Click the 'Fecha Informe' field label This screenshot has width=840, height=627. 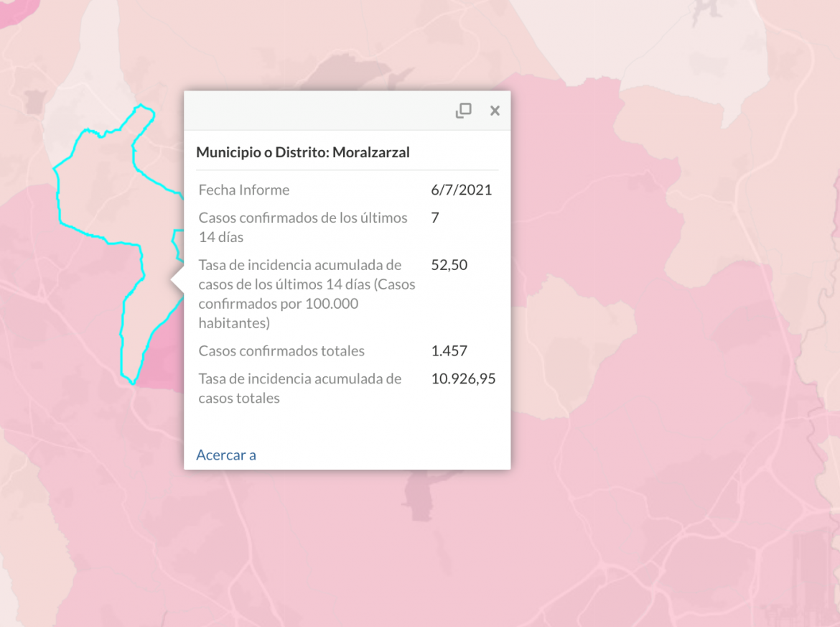pos(244,190)
